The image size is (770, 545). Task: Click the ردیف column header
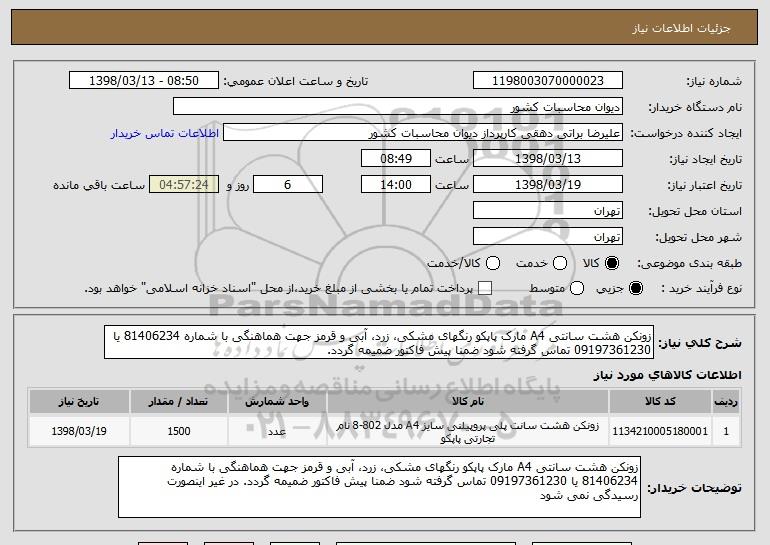pos(726,402)
